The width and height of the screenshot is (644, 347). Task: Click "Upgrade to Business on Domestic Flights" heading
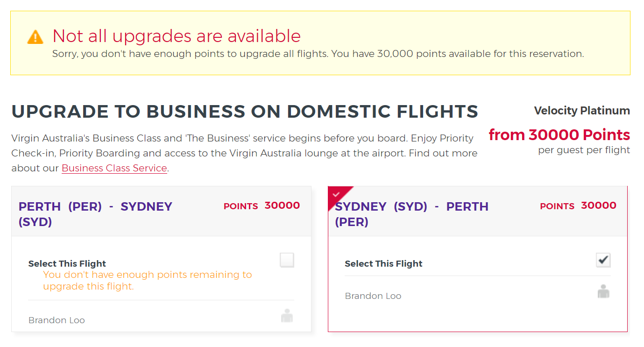pyautogui.click(x=245, y=112)
